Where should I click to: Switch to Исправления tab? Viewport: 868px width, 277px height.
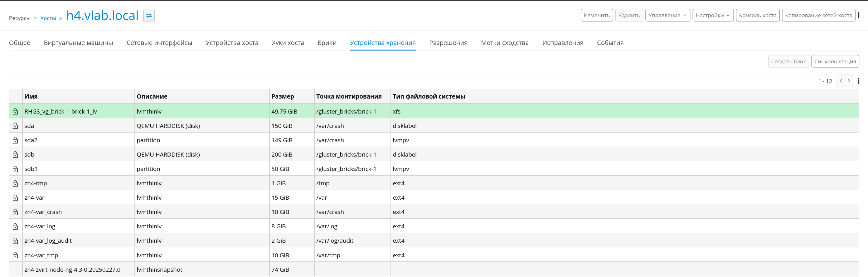pos(563,43)
